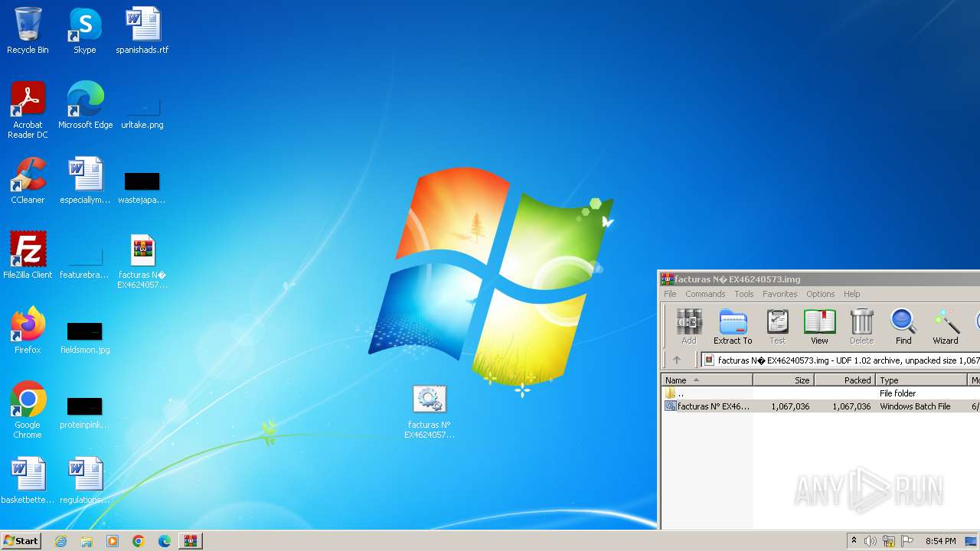Select the Recycle Bin desktop icon
The height and width of the screenshot is (551, 980).
pos(28,31)
